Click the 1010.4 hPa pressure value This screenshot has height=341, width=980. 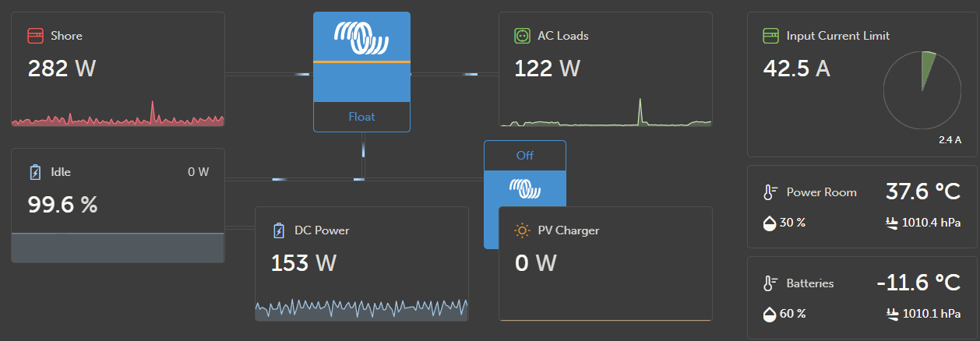tap(931, 223)
